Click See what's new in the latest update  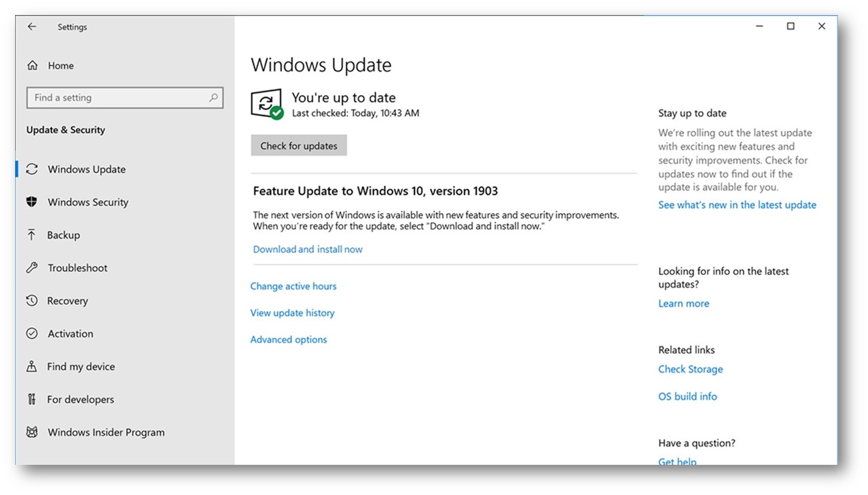(737, 205)
